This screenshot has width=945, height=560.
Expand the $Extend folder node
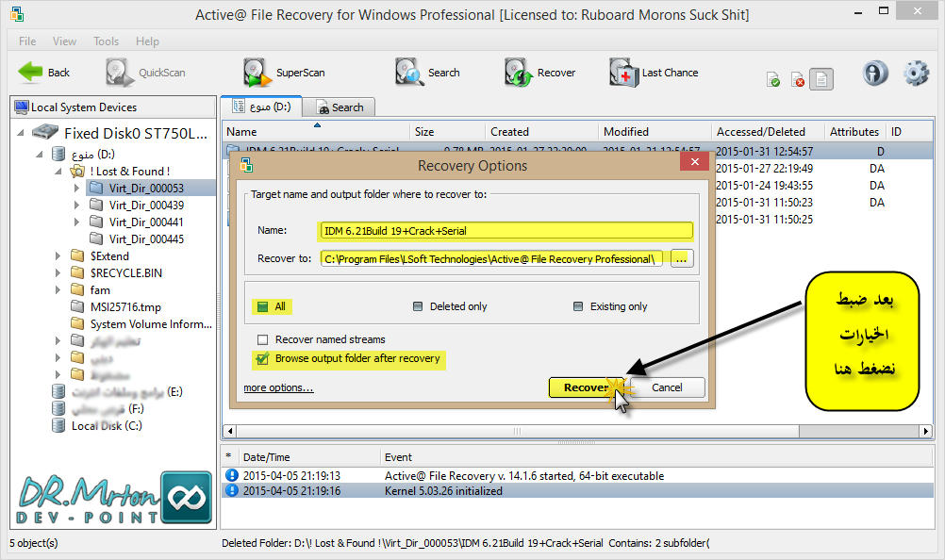tap(58, 255)
